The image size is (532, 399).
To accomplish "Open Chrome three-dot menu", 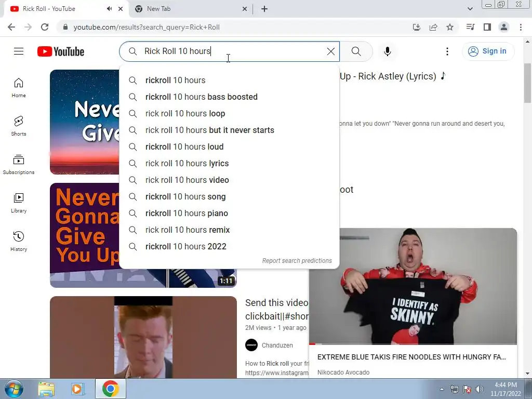I will [x=521, y=27].
